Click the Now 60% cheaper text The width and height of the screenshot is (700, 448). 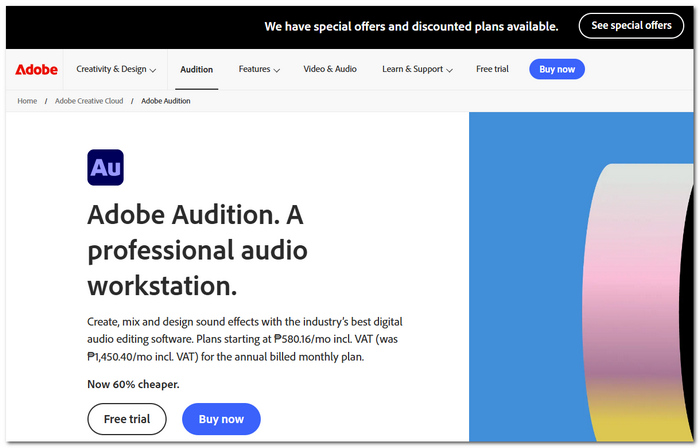point(133,384)
